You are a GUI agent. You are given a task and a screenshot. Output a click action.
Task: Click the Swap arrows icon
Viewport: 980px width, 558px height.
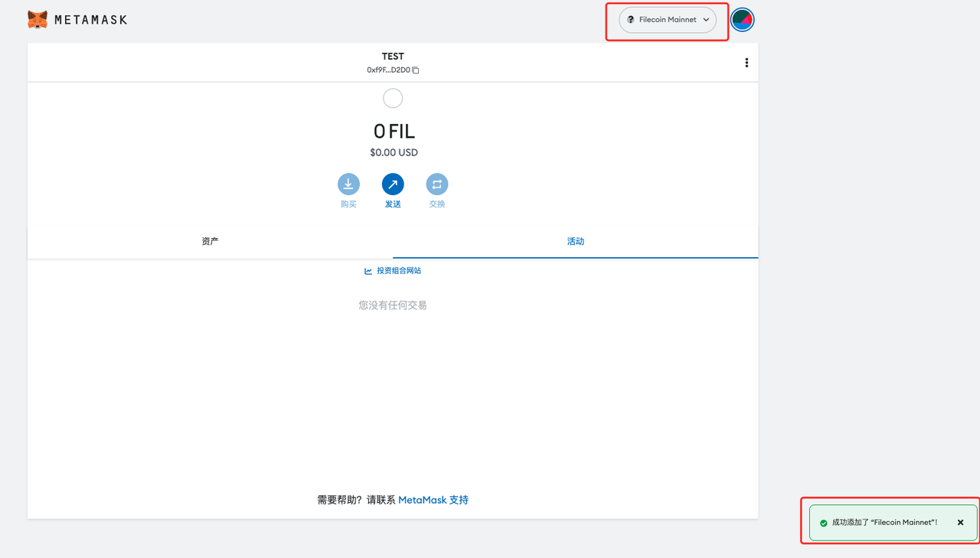pyautogui.click(x=437, y=184)
